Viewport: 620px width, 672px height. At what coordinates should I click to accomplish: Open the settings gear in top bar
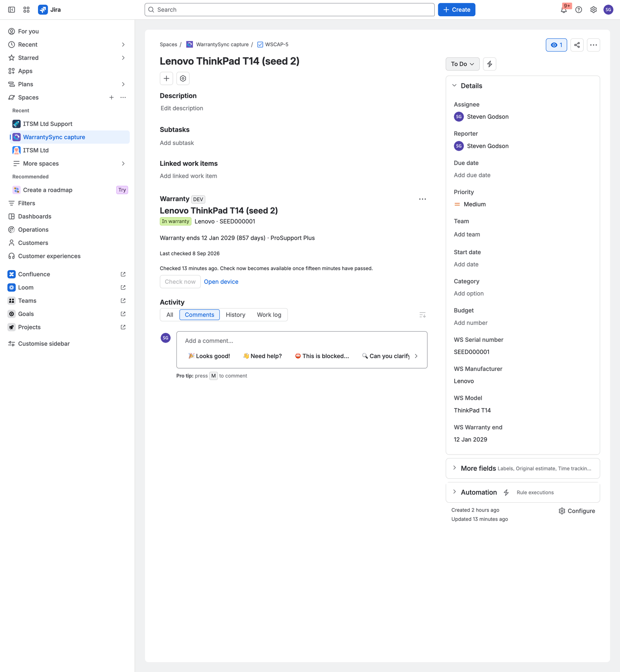click(x=593, y=10)
